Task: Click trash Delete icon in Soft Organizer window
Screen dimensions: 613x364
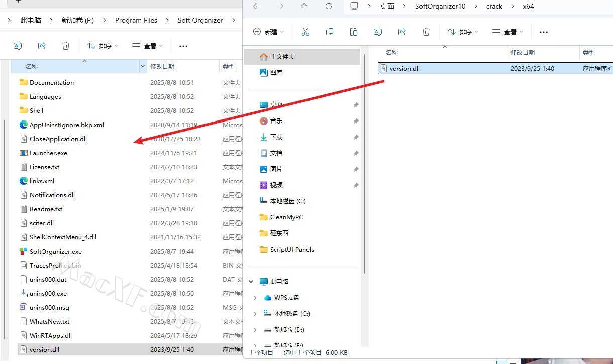Action: pos(66,46)
